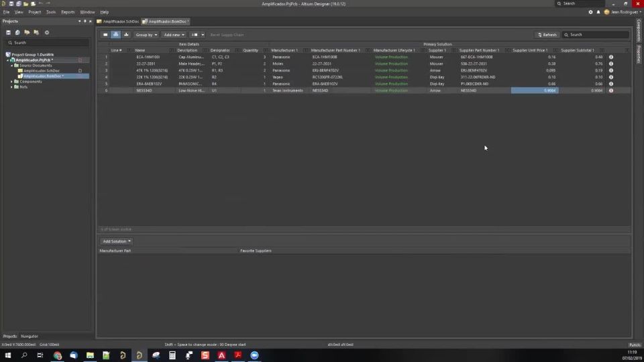The width and height of the screenshot is (644, 362).
Task: Open the Tools menu
Action: 51,12
